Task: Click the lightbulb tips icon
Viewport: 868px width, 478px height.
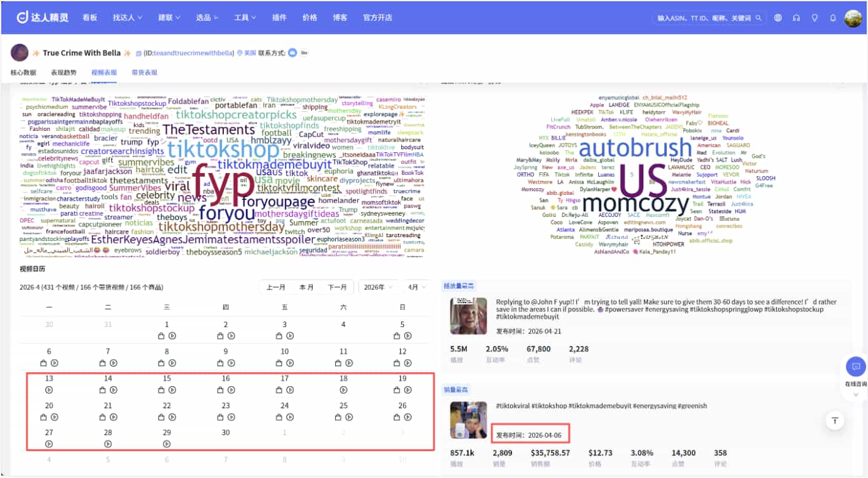Action: (x=815, y=18)
